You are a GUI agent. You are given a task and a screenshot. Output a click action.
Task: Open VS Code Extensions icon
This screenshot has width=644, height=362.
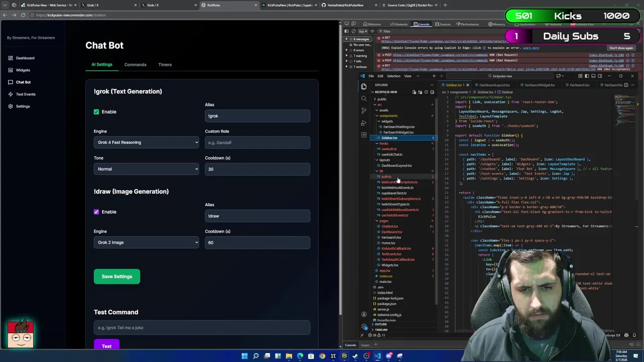click(364, 135)
